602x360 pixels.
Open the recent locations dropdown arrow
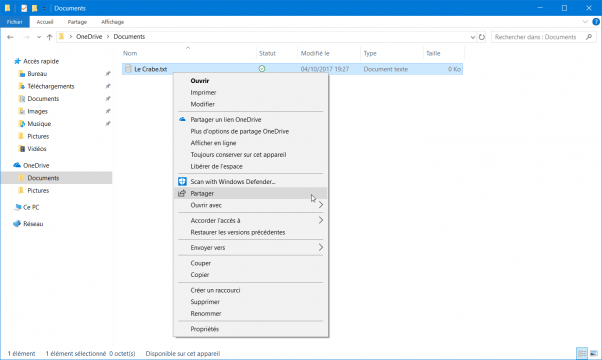(x=39, y=37)
